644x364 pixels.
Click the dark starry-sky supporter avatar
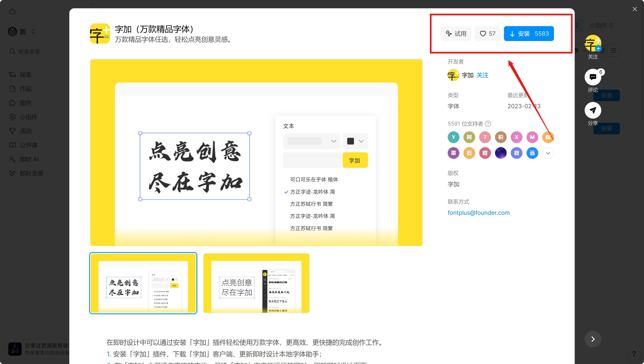pyautogui.click(x=501, y=153)
